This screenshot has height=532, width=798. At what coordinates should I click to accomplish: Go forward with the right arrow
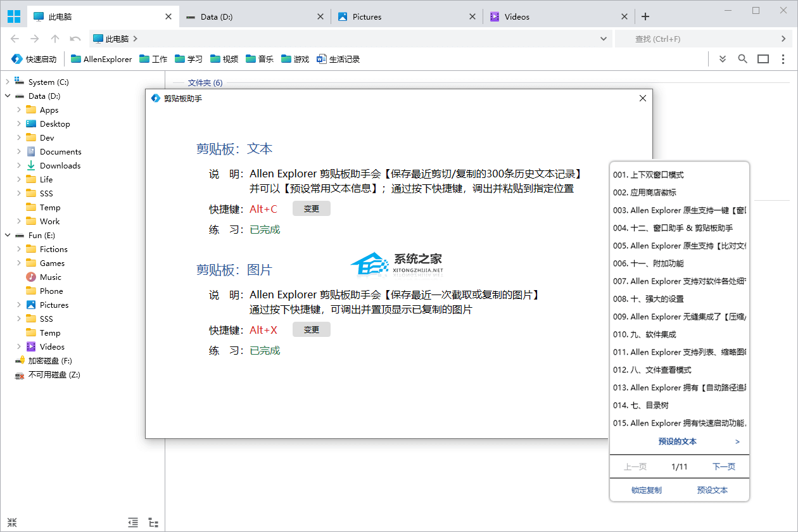click(x=35, y=39)
